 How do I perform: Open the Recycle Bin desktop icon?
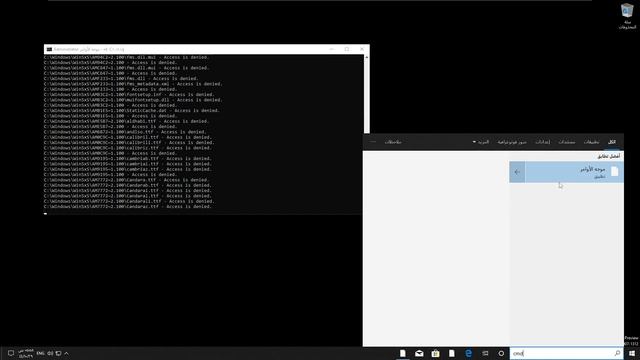[x=627, y=16]
